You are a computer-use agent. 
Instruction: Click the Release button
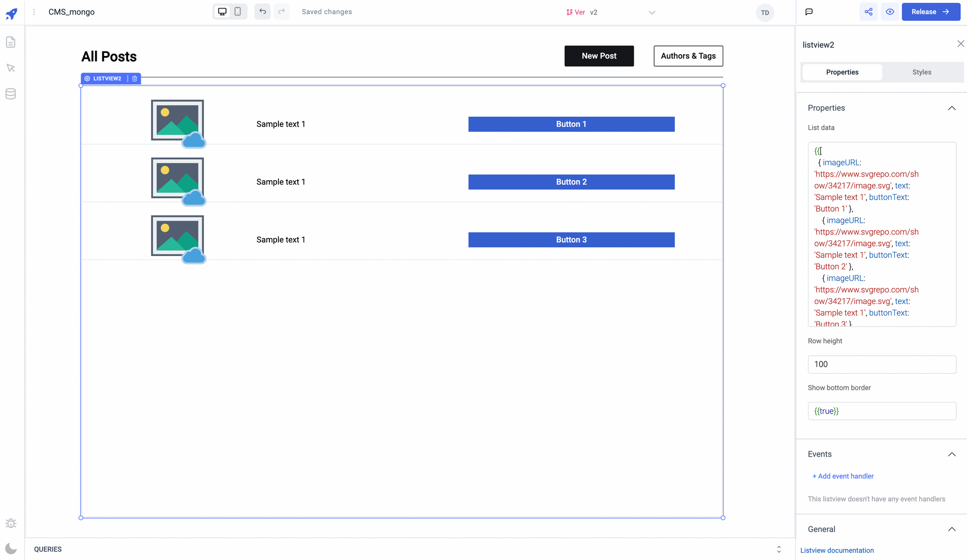[x=930, y=12]
